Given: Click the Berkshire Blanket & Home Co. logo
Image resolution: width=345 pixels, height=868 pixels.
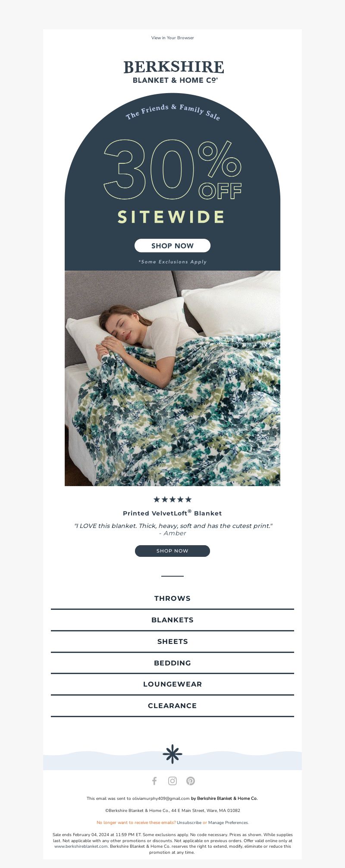Looking at the screenshot, I should coord(173,72).
